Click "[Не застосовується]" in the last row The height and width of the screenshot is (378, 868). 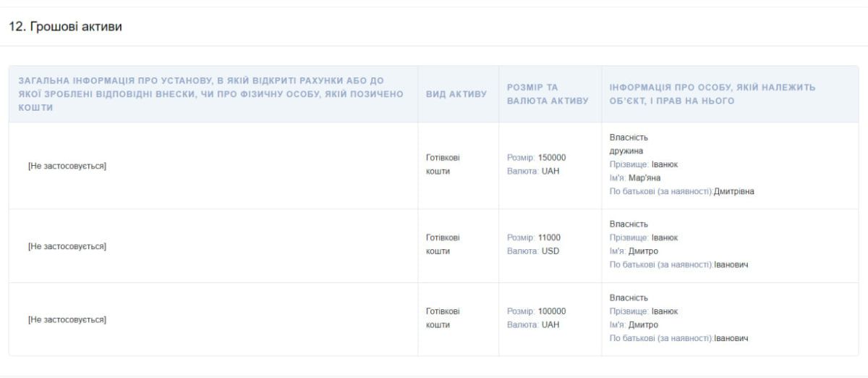tap(67, 319)
